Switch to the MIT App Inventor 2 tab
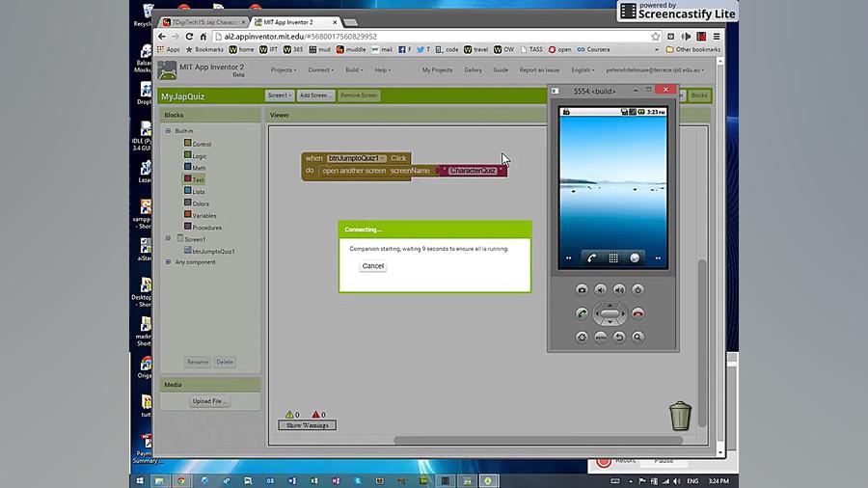Image resolution: width=868 pixels, height=488 pixels. pos(295,22)
